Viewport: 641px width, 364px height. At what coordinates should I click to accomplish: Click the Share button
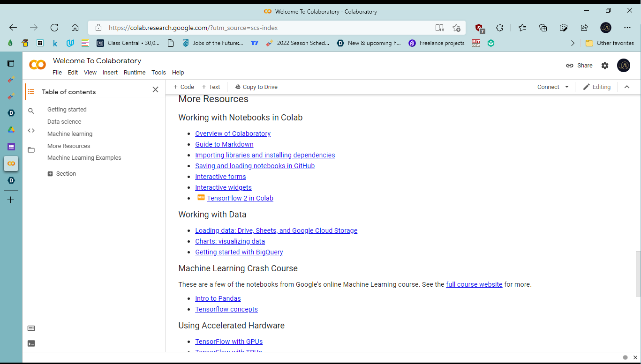579,66
